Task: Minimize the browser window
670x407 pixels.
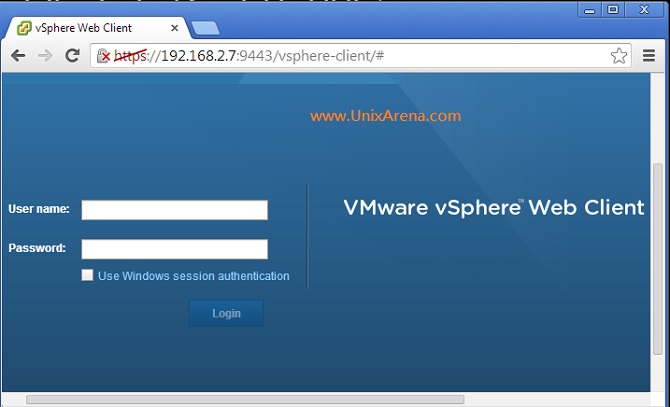Action: point(590,10)
